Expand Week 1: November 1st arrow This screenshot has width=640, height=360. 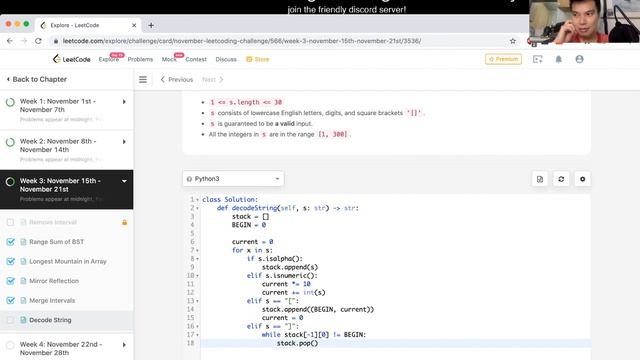pyautogui.click(x=124, y=102)
